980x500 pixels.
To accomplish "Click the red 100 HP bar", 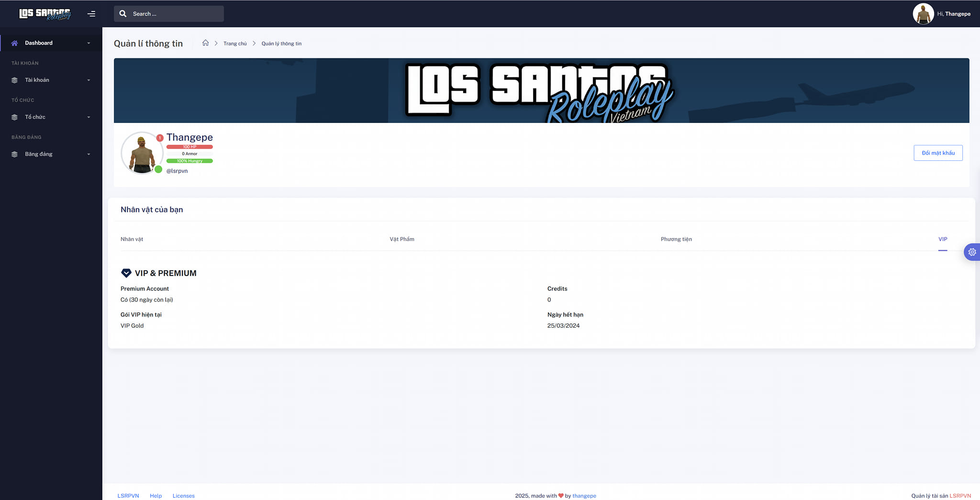I will point(189,147).
